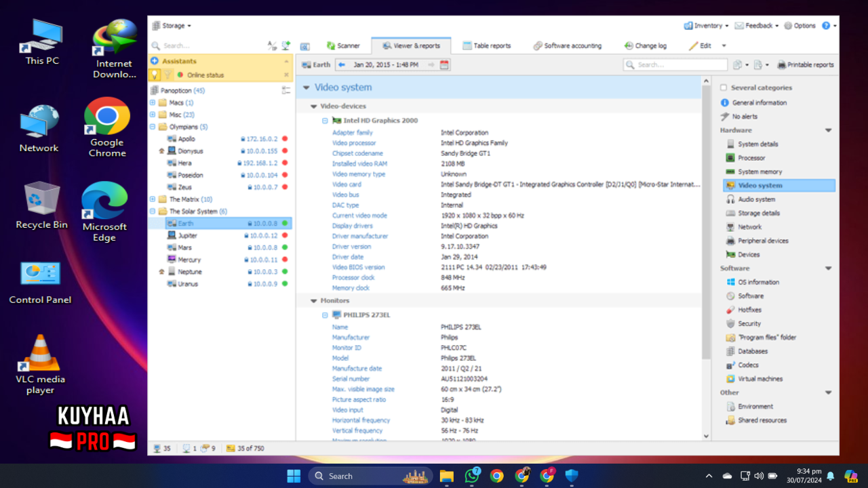Open the dropdown arrow next to Edit
The width and height of the screenshot is (868, 488).
click(724, 46)
